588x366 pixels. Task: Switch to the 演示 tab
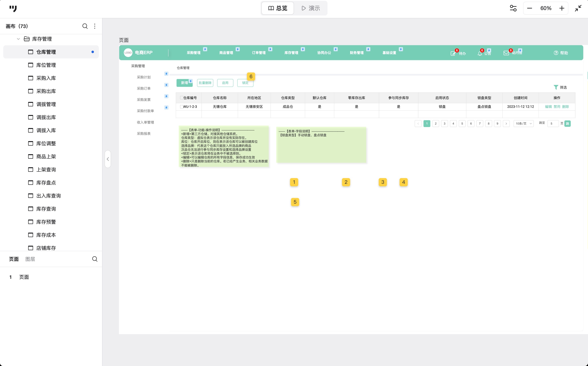tap(311, 8)
